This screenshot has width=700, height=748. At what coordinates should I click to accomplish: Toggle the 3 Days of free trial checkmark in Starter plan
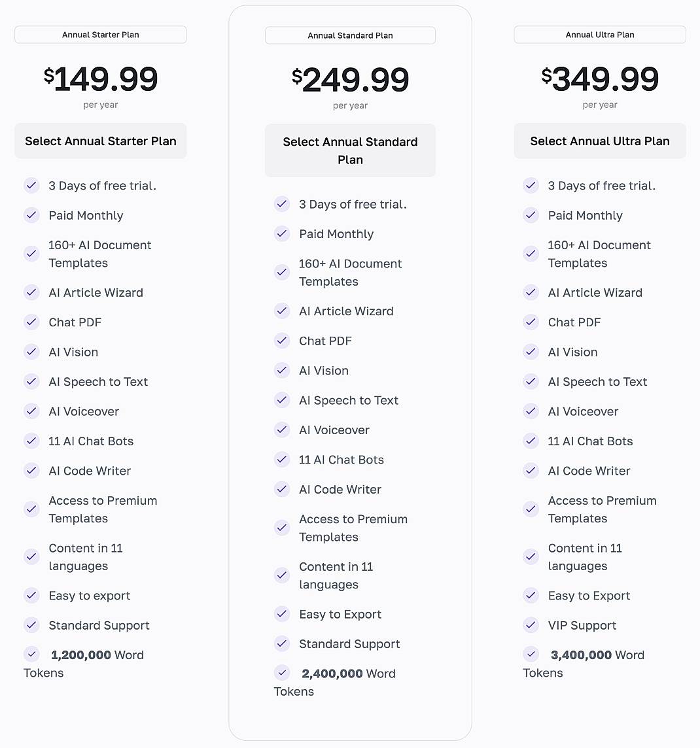[31, 185]
